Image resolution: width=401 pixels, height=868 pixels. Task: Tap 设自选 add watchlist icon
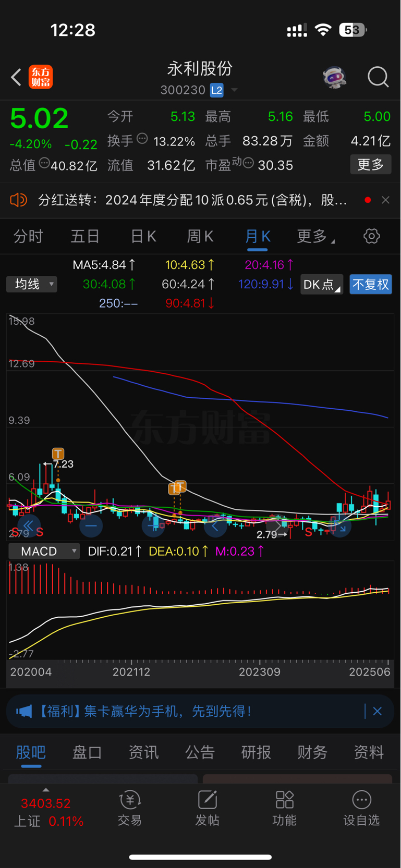361,808
